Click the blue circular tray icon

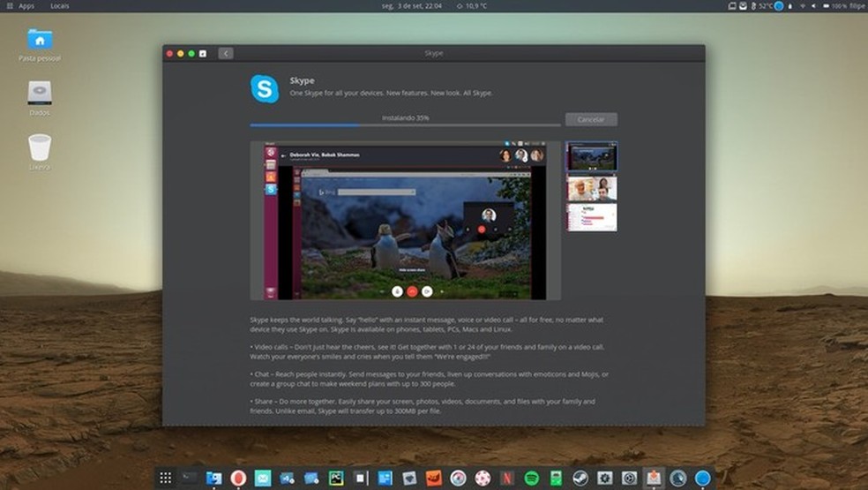click(x=779, y=6)
